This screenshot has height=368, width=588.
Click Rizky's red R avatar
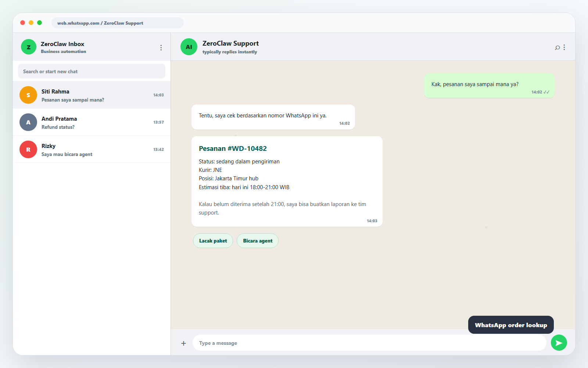click(28, 149)
